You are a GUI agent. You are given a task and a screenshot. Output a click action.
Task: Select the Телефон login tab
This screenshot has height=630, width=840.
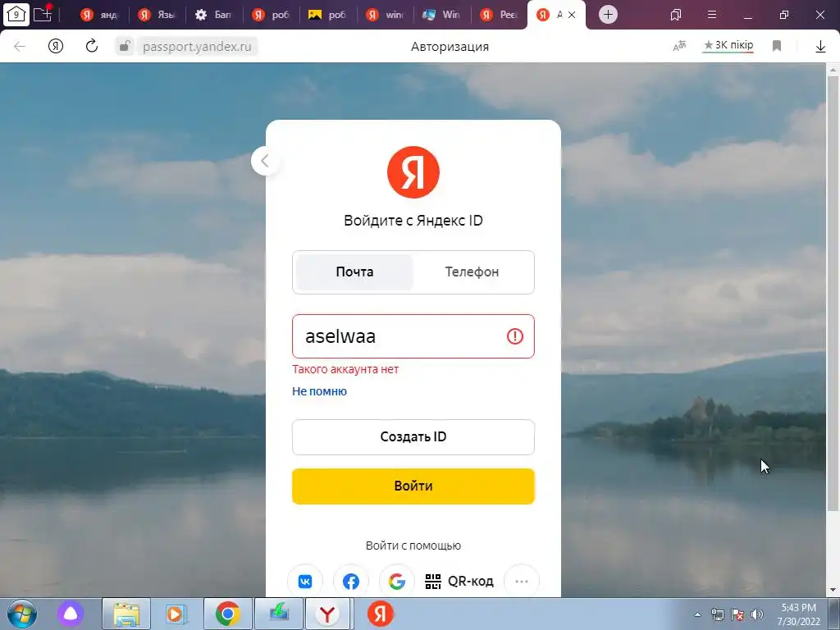tap(472, 272)
